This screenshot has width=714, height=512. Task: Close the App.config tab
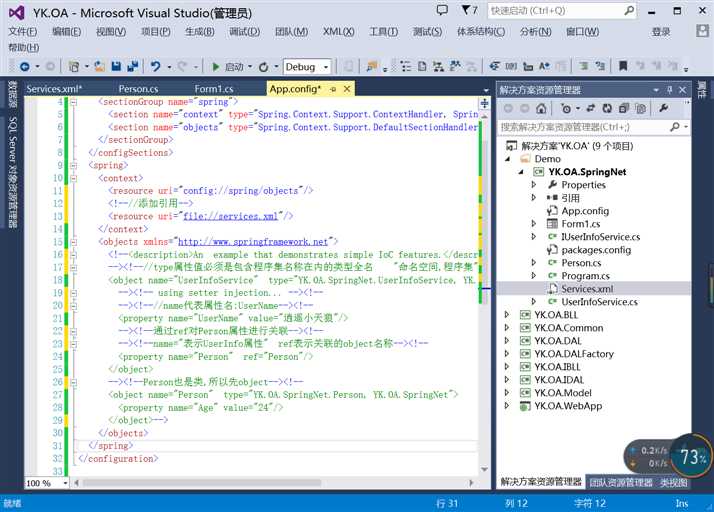click(347, 89)
